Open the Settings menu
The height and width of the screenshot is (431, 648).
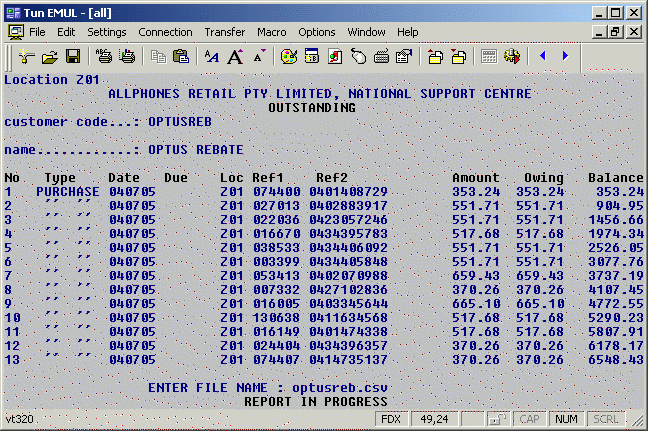(x=106, y=32)
